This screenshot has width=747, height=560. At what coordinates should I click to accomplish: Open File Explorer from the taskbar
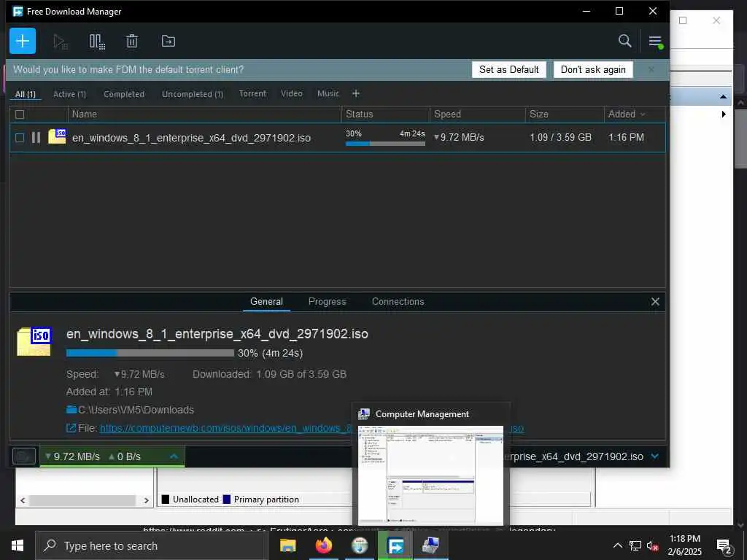pos(287,545)
